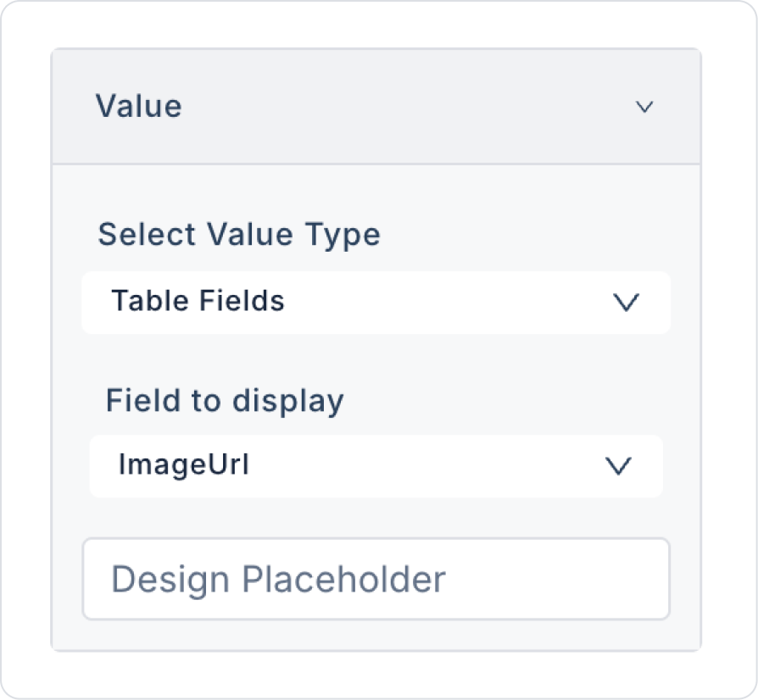Select the ImageUrl text in the field box
The width and height of the screenshot is (758, 700).
[184, 465]
